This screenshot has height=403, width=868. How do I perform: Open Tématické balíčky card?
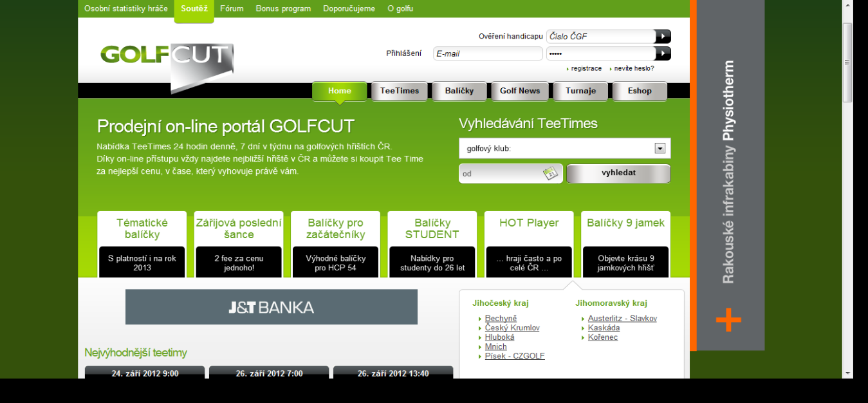tap(142, 245)
